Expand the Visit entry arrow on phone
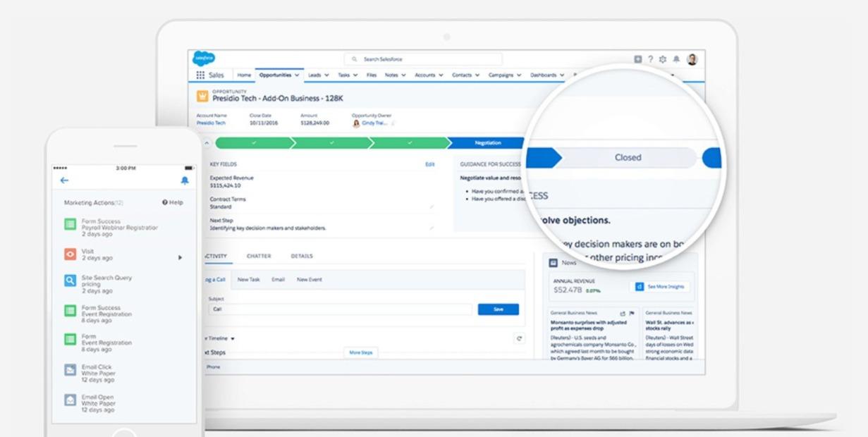868x437 pixels. 180,257
